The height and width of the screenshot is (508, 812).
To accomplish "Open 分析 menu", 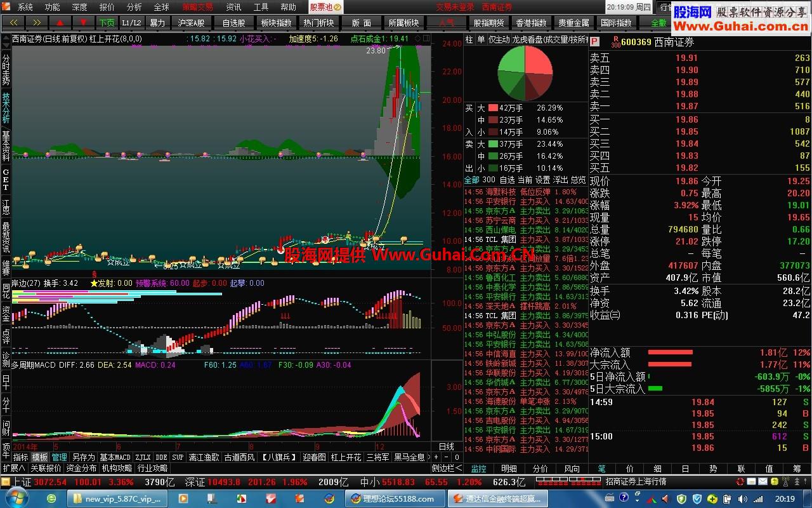I will (134, 7).
